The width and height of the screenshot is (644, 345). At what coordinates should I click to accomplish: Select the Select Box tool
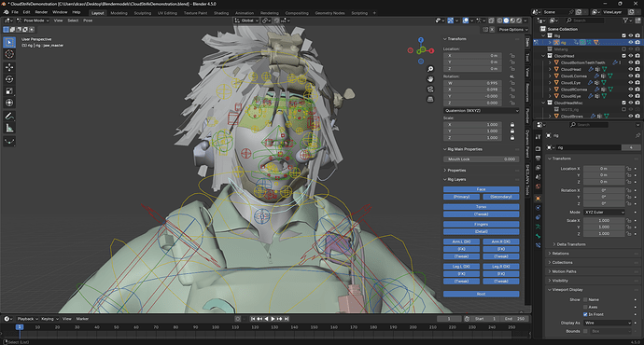click(x=9, y=42)
